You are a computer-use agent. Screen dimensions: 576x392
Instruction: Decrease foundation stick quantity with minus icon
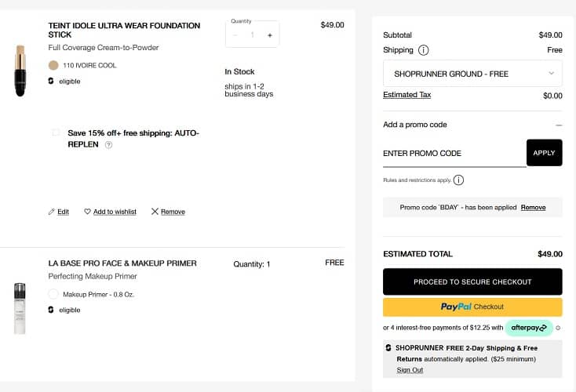point(235,35)
